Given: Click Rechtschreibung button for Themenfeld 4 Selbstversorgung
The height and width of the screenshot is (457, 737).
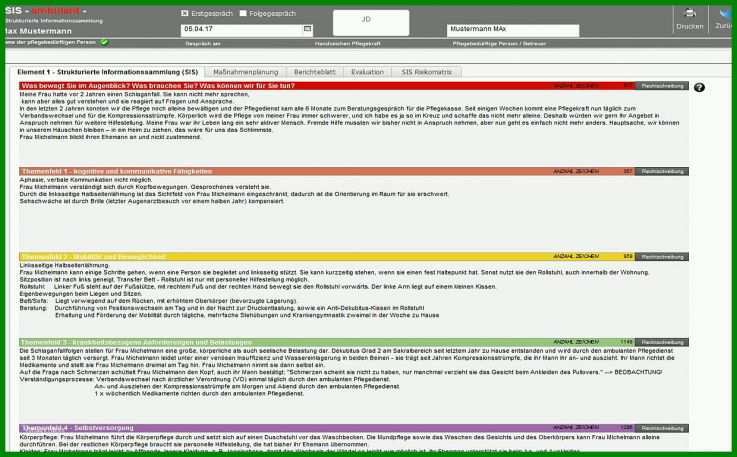Looking at the screenshot, I should [662, 428].
